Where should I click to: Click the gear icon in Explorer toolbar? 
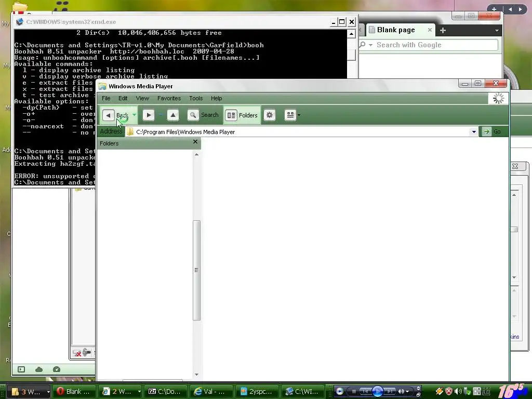click(x=270, y=115)
